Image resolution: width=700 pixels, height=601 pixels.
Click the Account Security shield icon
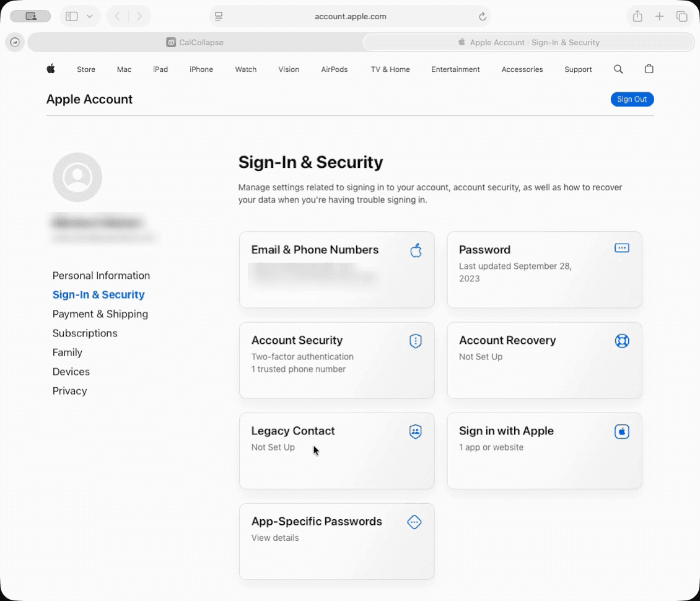tap(416, 341)
